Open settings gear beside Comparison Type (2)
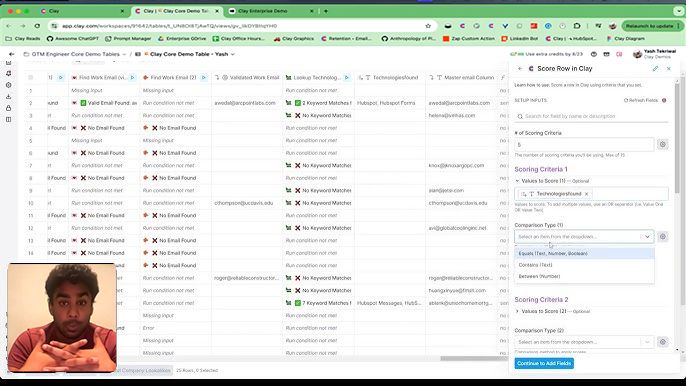The image size is (686, 386). pyautogui.click(x=662, y=342)
